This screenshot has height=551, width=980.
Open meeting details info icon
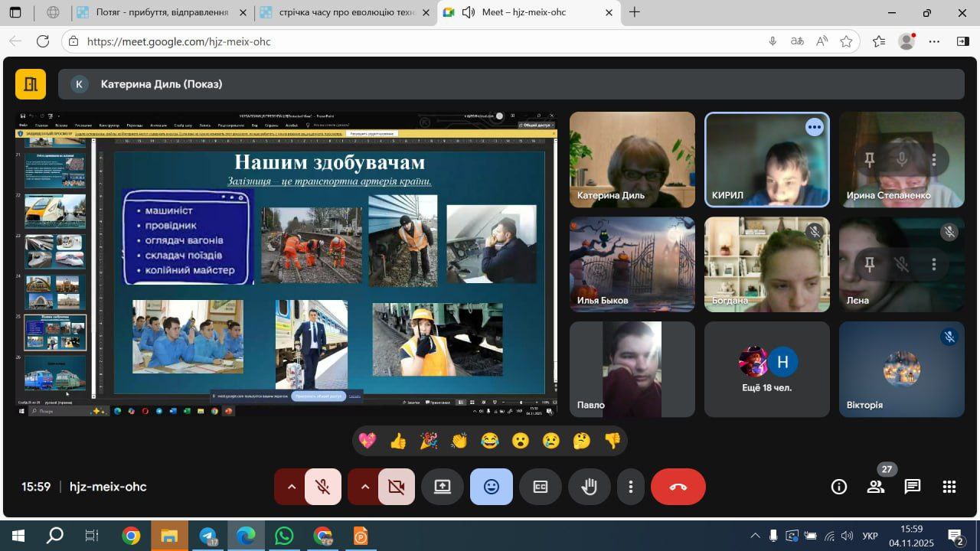point(839,487)
